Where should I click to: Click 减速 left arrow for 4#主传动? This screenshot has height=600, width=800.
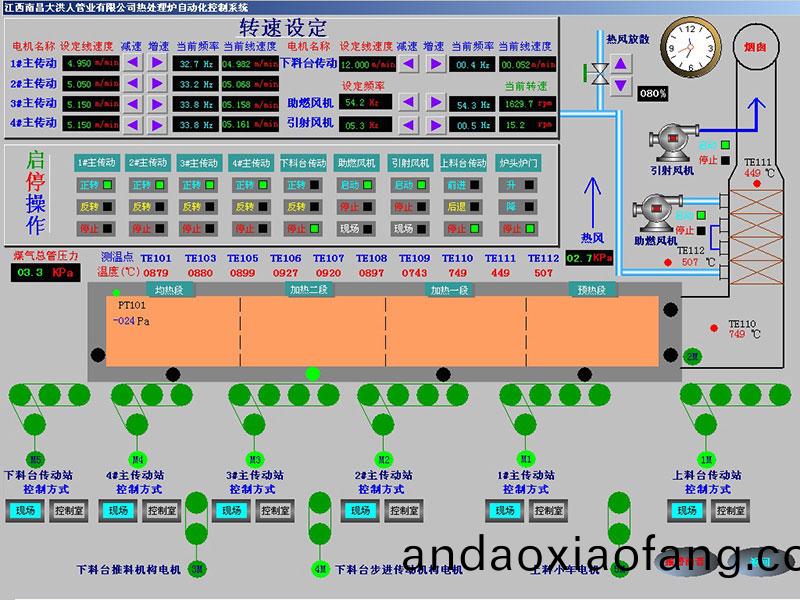point(133,124)
